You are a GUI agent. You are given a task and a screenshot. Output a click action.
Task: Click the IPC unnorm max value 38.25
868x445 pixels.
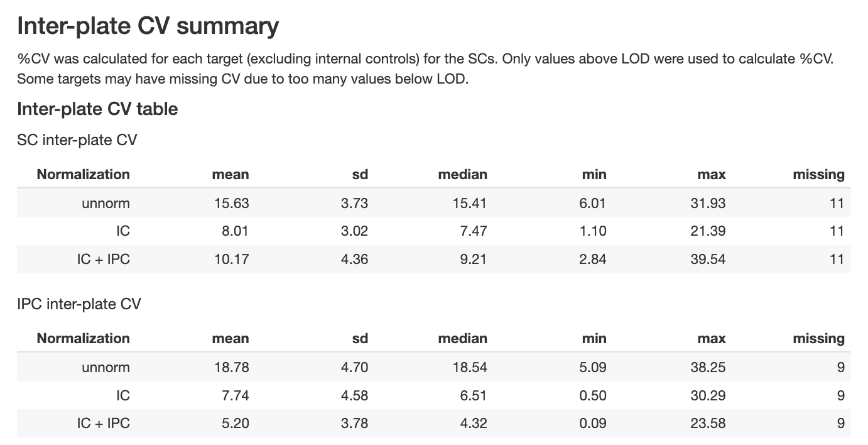[708, 368]
